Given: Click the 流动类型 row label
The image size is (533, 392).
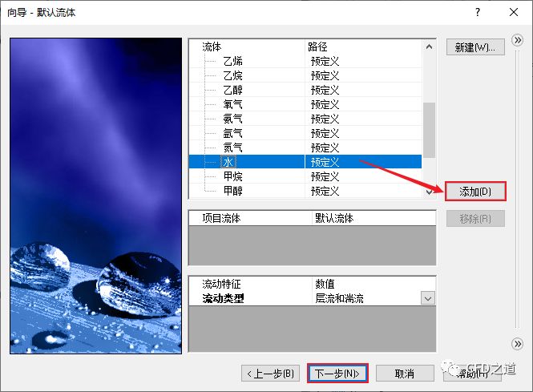Looking at the screenshot, I should pyautogui.click(x=223, y=298).
